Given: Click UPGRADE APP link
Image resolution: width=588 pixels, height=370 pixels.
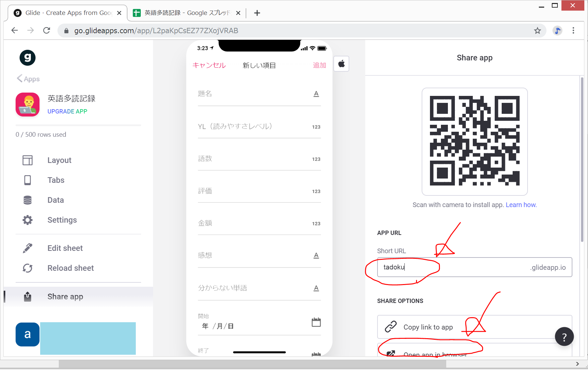Looking at the screenshot, I should pyautogui.click(x=67, y=111).
